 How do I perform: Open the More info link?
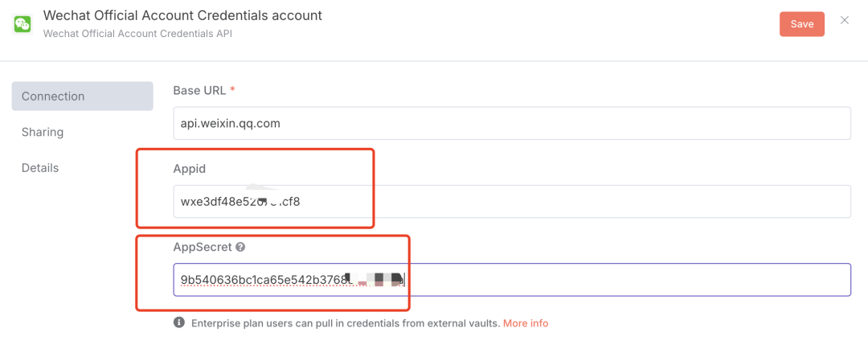(x=526, y=323)
